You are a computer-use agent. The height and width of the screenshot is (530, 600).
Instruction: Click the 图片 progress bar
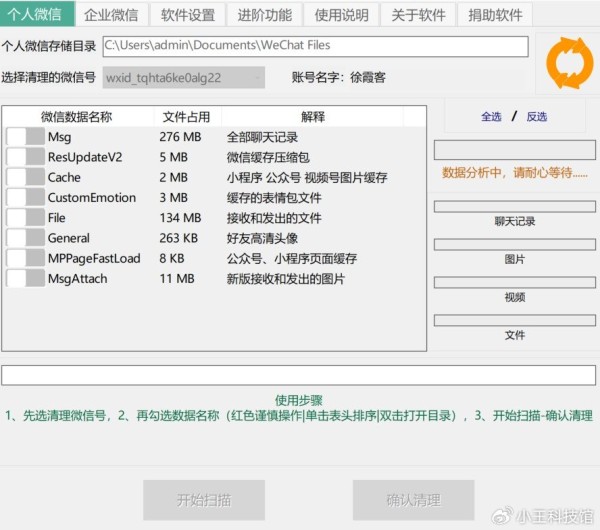pos(515,245)
